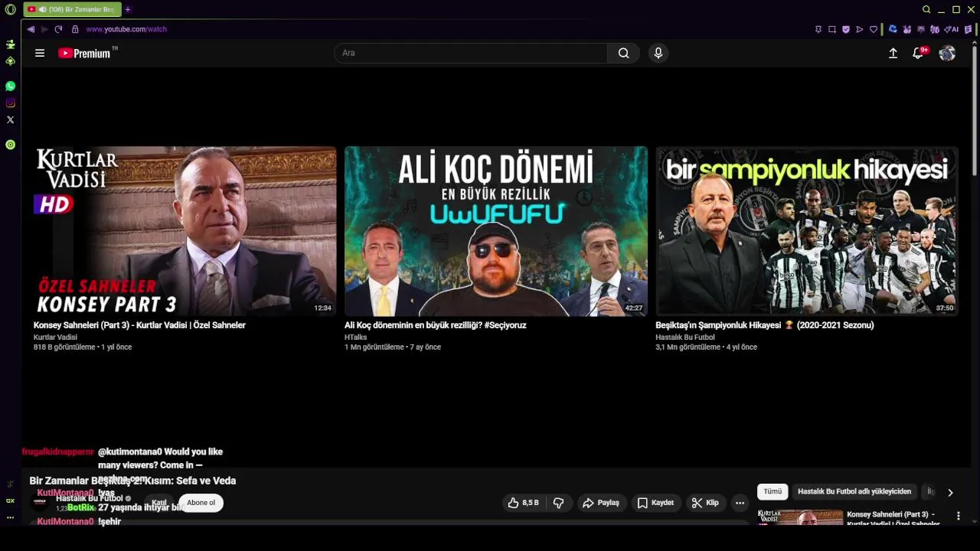Share the video with Paylaş button
Screen dimensions: 980x551
[x=601, y=503]
